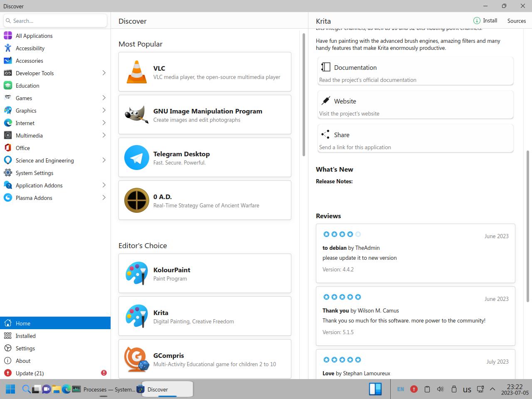Select the Accessibility category icon
Screen dimensions: 532x399
[x=8, y=48]
